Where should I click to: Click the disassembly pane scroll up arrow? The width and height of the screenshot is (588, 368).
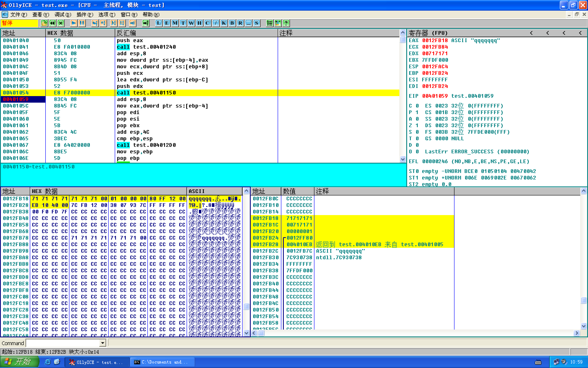coord(403,33)
